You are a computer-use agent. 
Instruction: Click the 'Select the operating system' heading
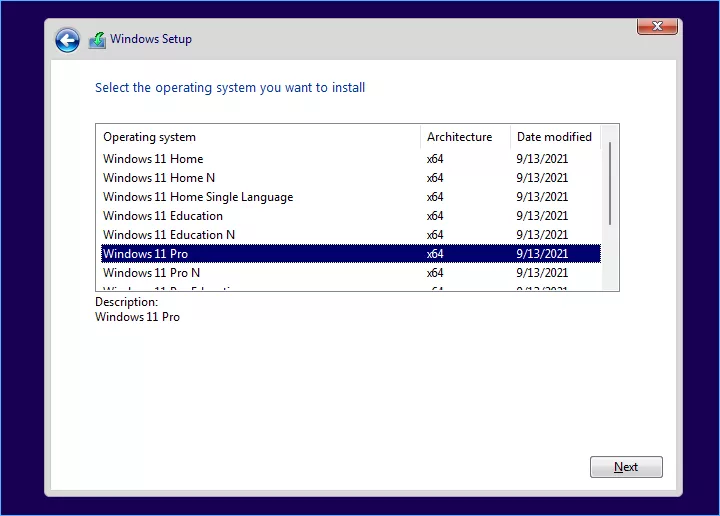(230, 88)
